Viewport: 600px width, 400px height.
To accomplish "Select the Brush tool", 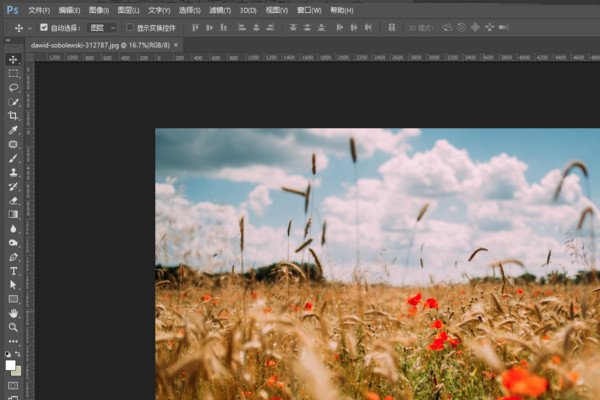I will click(x=14, y=158).
